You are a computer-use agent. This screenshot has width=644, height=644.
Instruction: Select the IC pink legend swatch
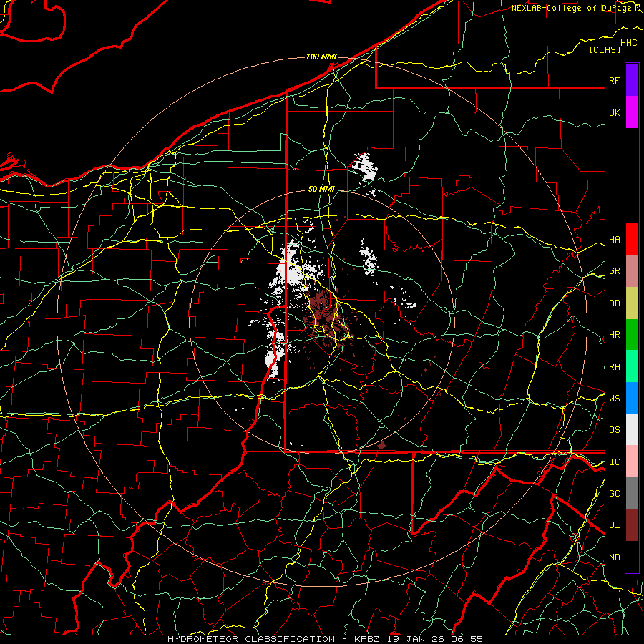[632, 462]
